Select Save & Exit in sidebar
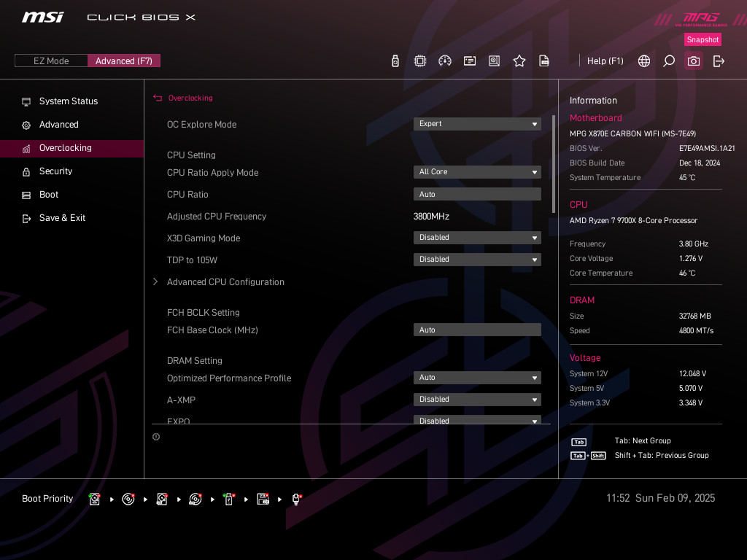The width and height of the screenshot is (747, 560). point(62,218)
